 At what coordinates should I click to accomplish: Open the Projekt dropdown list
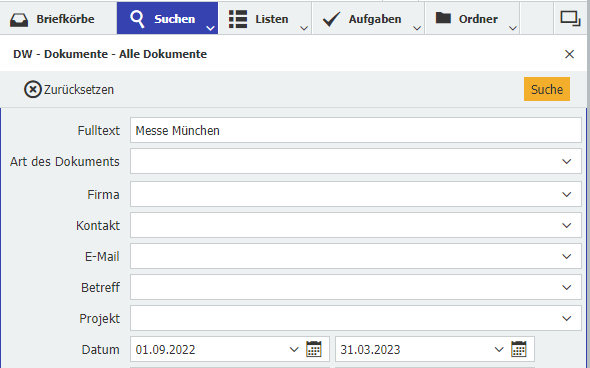pyautogui.click(x=567, y=318)
